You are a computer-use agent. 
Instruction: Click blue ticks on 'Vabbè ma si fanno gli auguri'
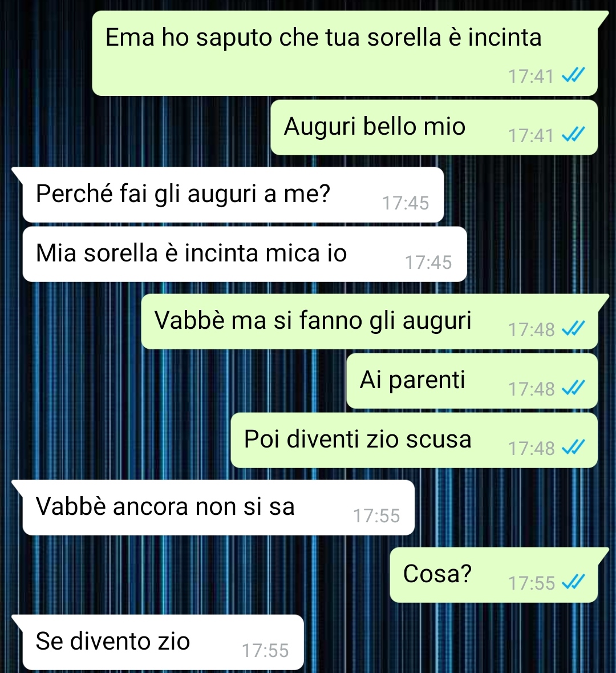pyautogui.click(x=573, y=329)
